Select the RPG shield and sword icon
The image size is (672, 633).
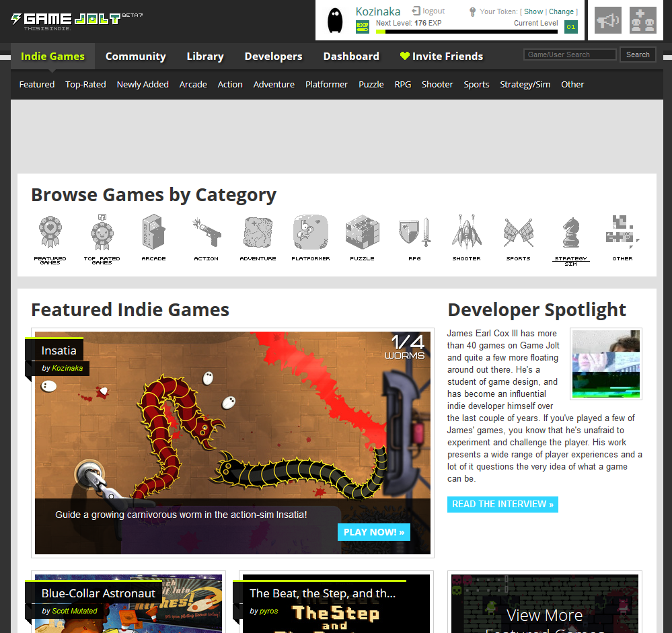click(x=414, y=232)
